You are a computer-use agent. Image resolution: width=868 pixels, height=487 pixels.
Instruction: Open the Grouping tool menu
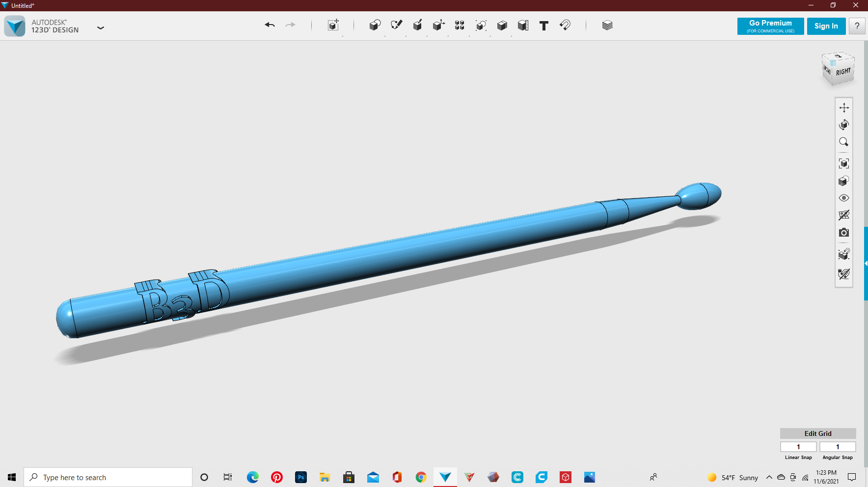(481, 26)
